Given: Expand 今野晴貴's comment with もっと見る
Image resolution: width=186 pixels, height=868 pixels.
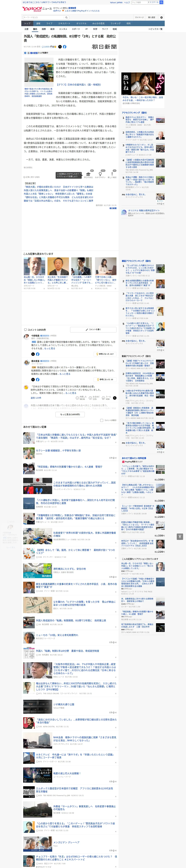Looking at the screenshot, I should click(x=50, y=348).
